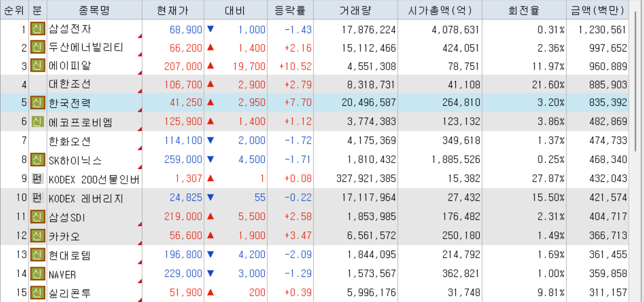Viewport: 644px width, 302px height.
Task: Click the price 41,250 for 한국전력
Action: coord(186,103)
